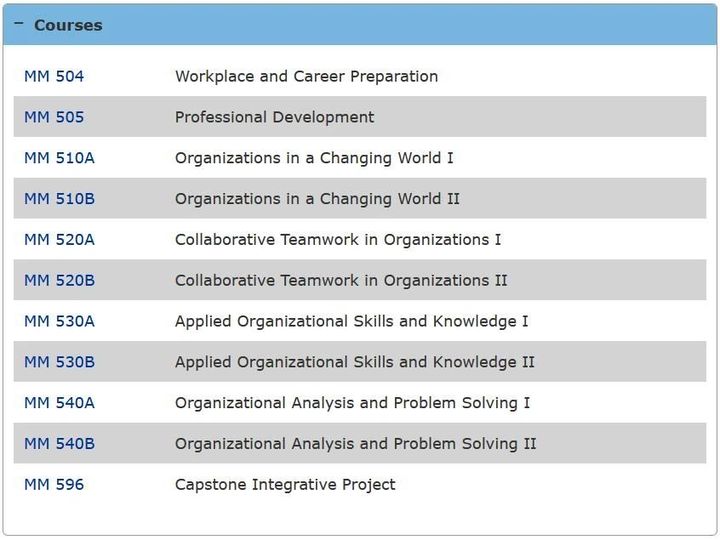Open the MM 520A course link
Viewport: 720px width, 540px height.
(59, 240)
